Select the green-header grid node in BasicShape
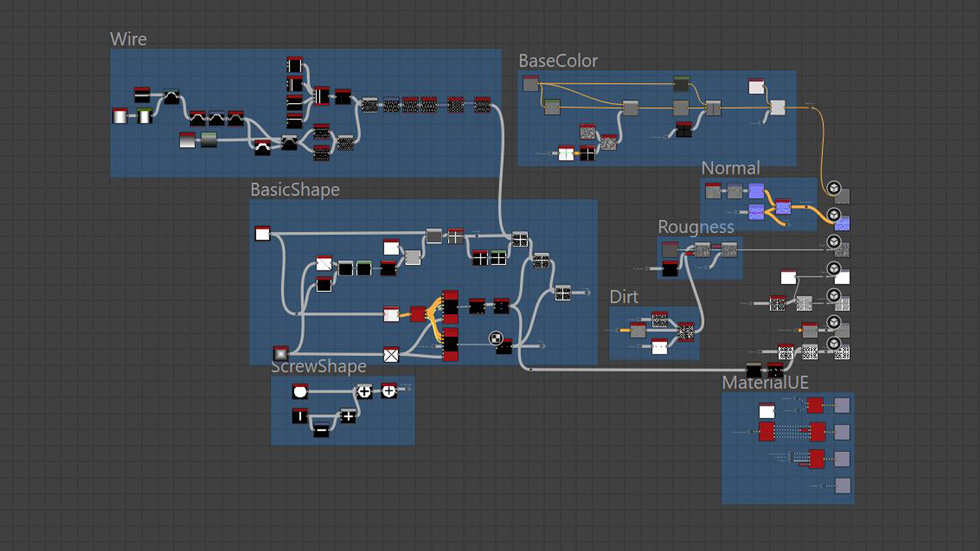980x551 pixels. coord(498,257)
